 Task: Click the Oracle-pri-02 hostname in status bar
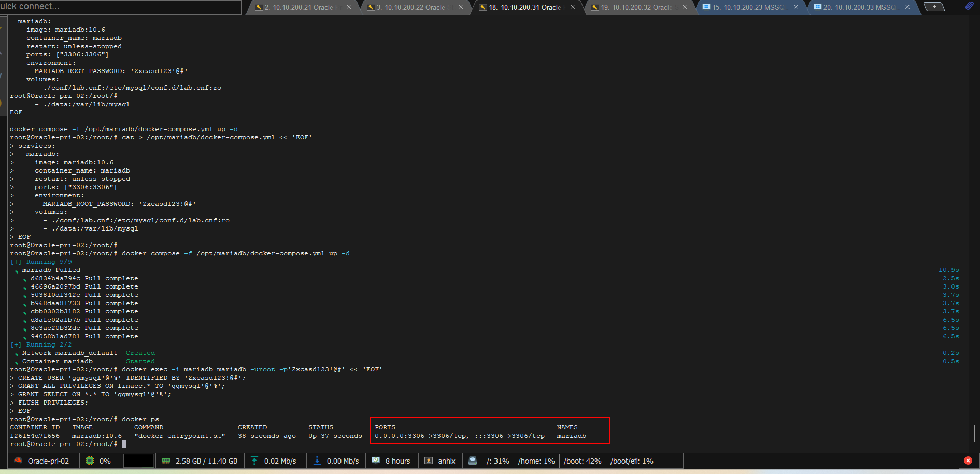[48, 461]
